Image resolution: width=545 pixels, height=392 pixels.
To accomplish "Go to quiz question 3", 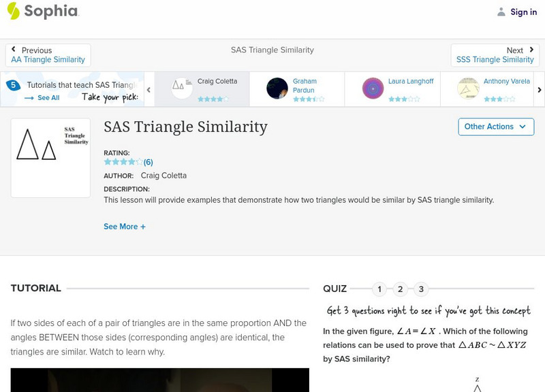I will coord(421,289).
